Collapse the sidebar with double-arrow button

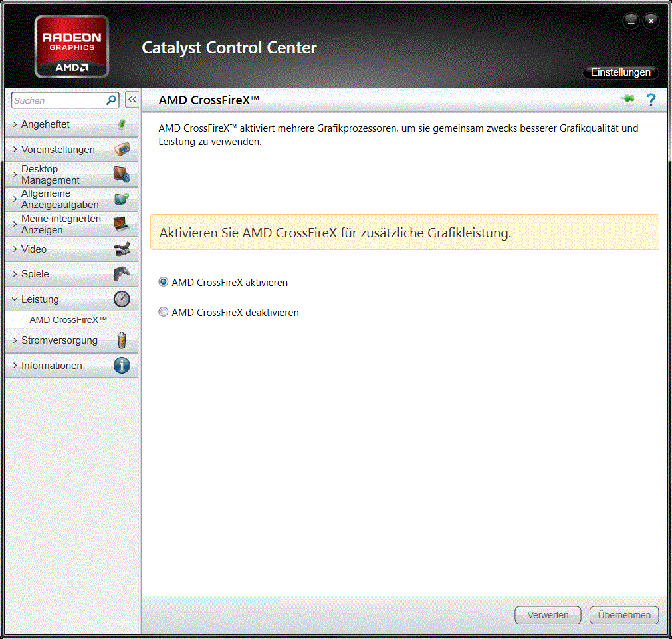(x=132, y=100)
